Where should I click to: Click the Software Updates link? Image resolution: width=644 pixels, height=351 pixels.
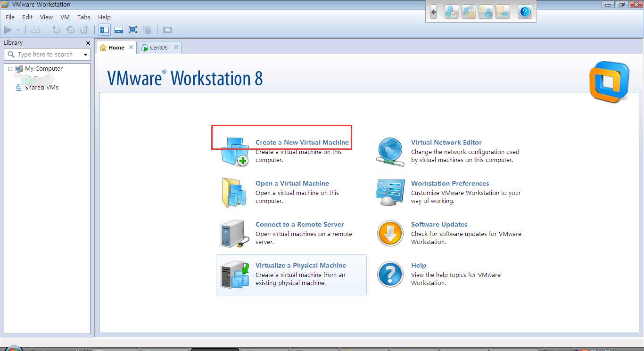tap(439, 224)
